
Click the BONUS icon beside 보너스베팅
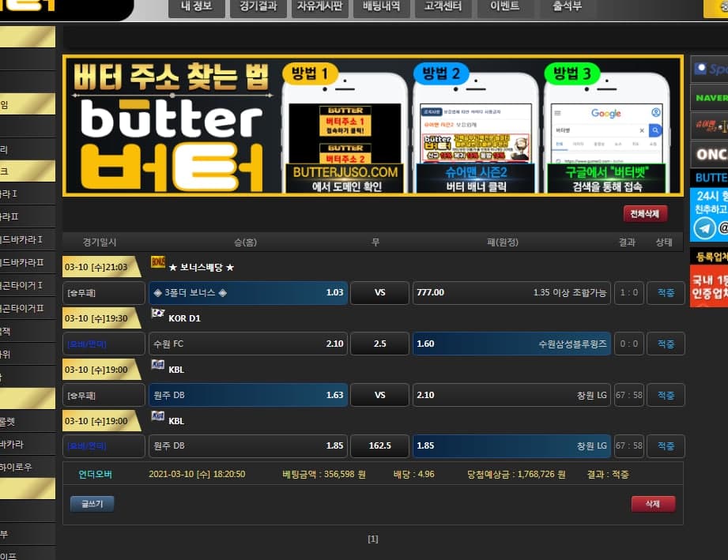pyautogui.click(x=157, y=262)
